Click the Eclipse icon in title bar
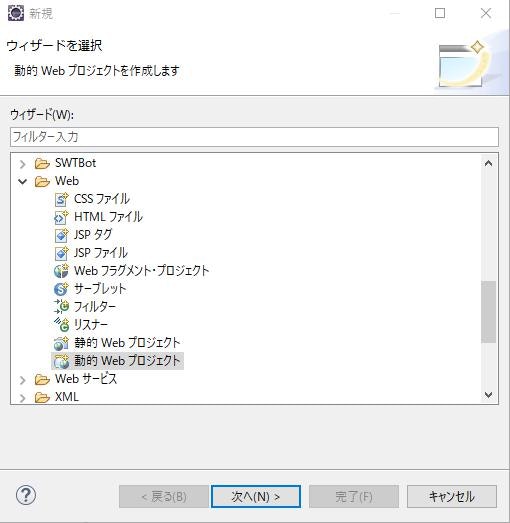Image resolution: width=510 pixels, height=523 pixels. click(16, 13)
